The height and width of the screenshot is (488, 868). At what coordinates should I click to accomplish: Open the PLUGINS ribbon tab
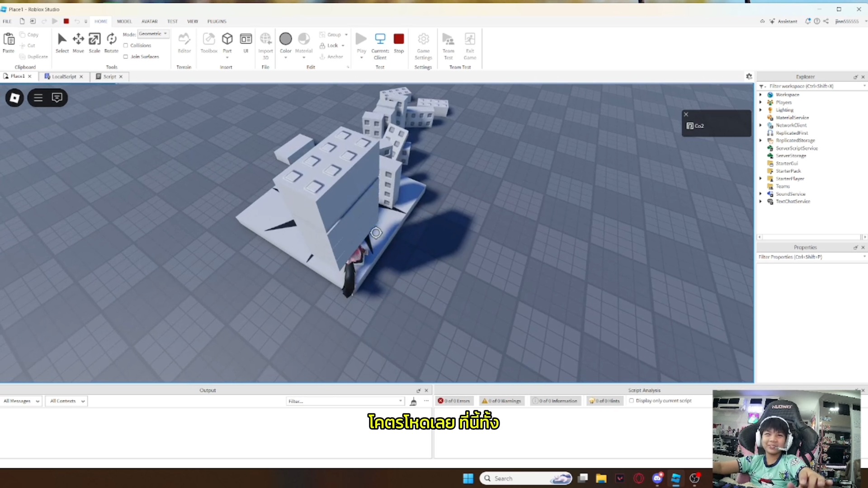pos(217,21)
